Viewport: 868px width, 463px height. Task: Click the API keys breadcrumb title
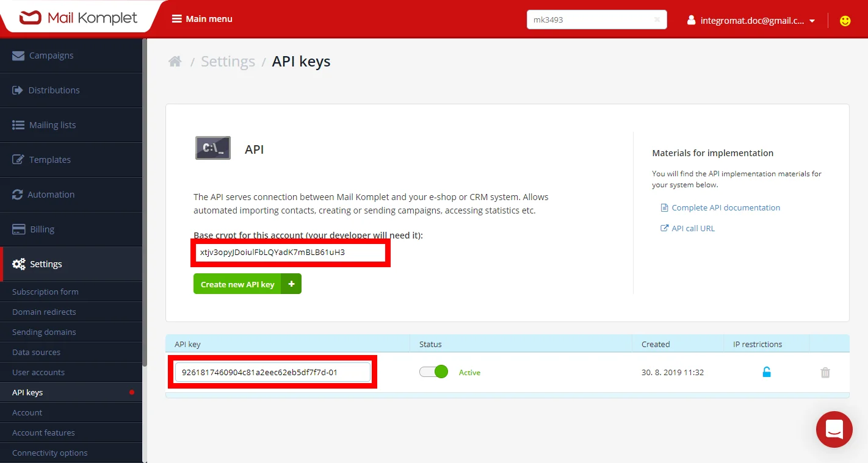pyautogui.click(x=301, y=62)
